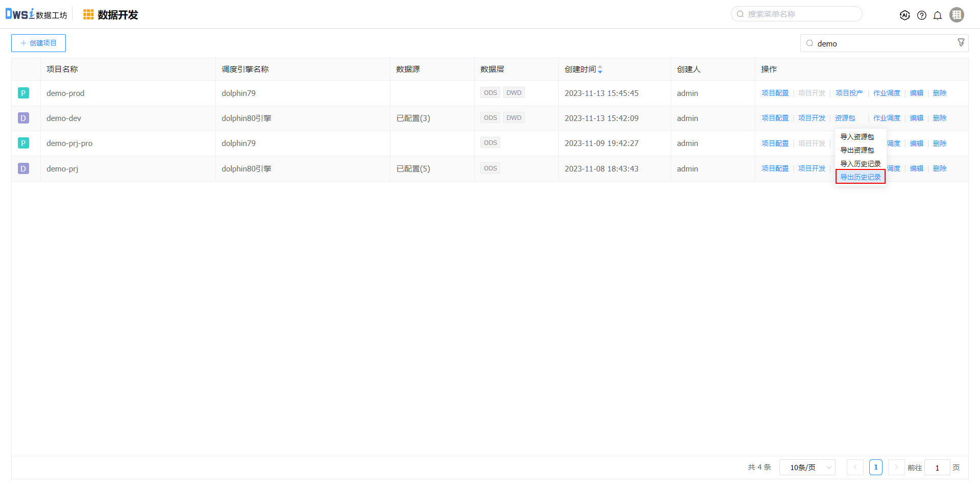Sort by 创建时间 column arrows
Screen dimensions: 980x491
[600, 69]
